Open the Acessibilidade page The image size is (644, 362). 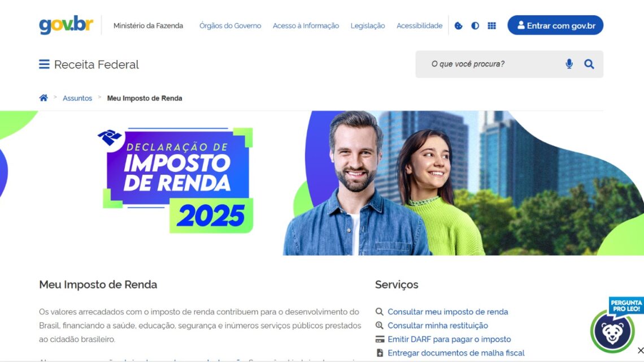(x=419, y=25)
